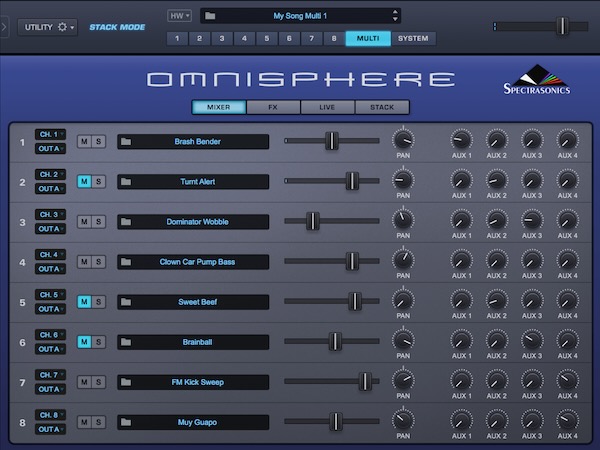Click the My Song Multi 1 name field
This screenshot has width=600, height=450.
[300, 16]
